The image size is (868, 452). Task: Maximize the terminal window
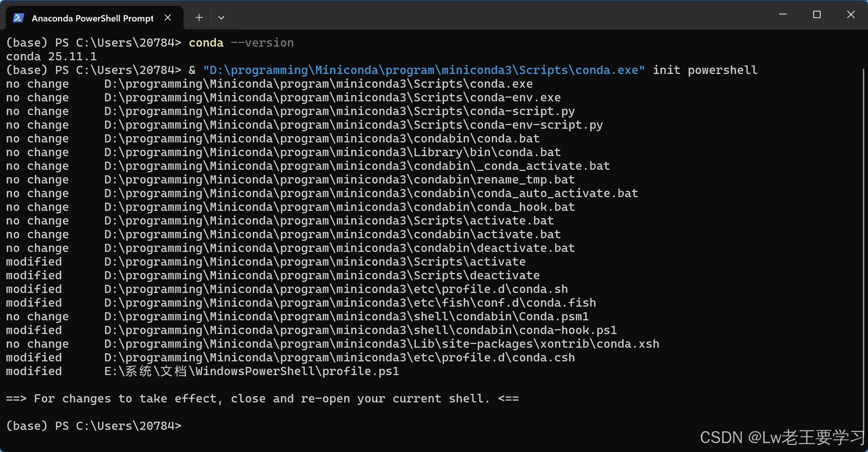coord(817,14)
